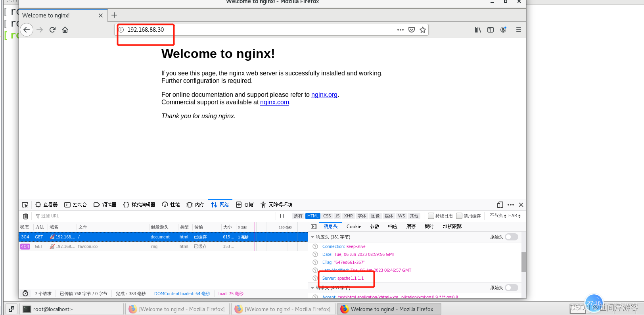This screenshot has width=644, height=315.
Task: Close the Welcome to nginx! tab
Action: [x=101, y=15]
